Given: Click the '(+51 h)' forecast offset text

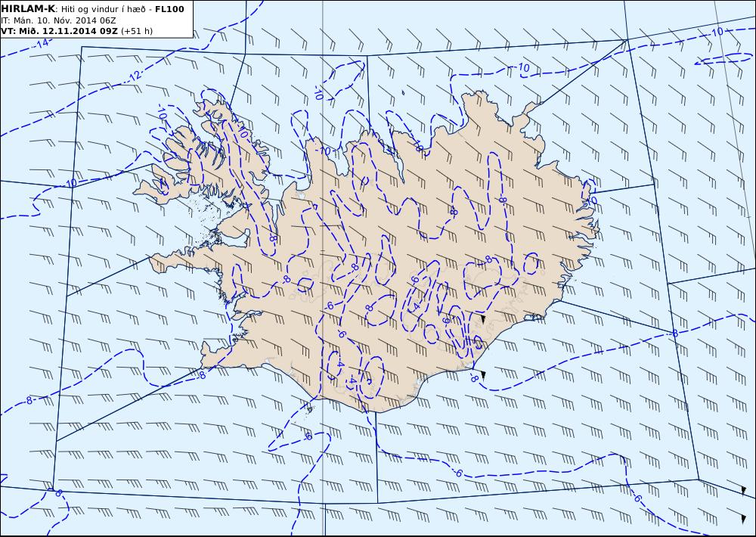Looking at the screenshot, I should point(136,31).
